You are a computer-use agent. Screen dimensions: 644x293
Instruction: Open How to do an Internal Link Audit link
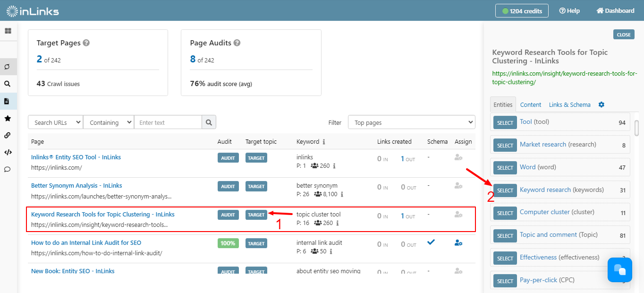[86, 242]
